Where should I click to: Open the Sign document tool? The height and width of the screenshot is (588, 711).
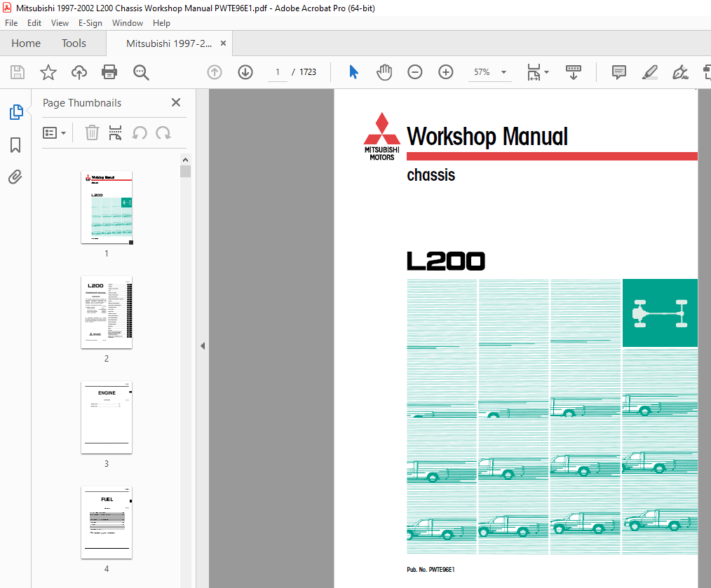(680, 72)
